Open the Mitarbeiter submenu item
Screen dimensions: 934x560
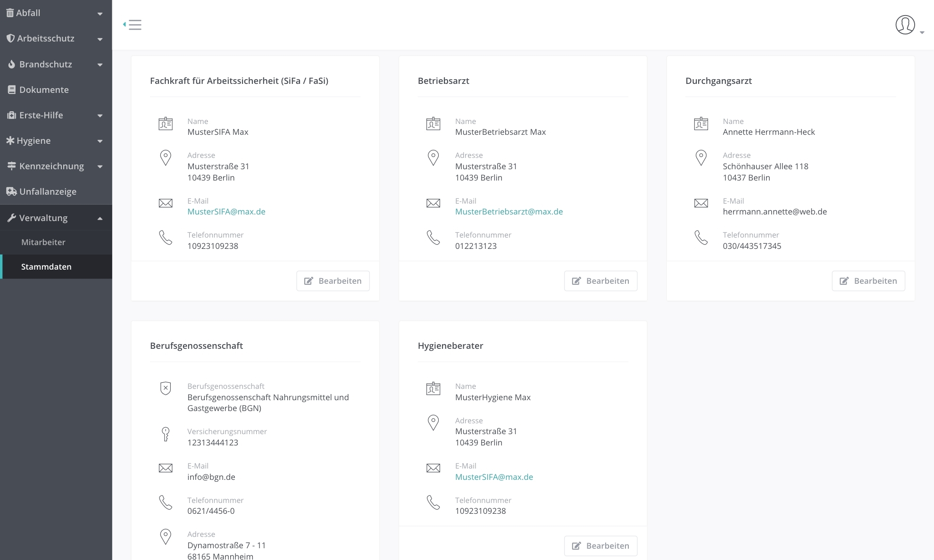pyautogui.click(x=43, y=242)
